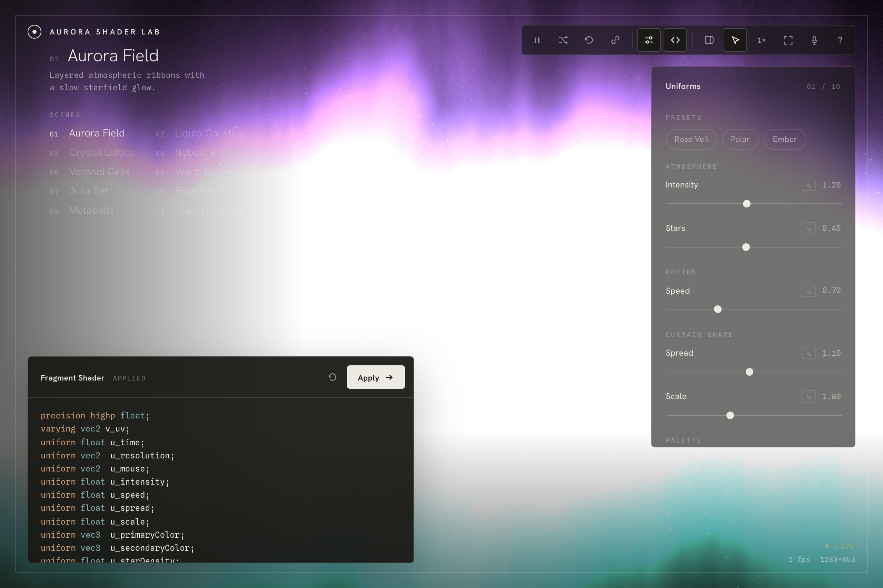Change the 1× resolution scale
The width and height of the screenshot is (883, 588).
click(761, 40)
